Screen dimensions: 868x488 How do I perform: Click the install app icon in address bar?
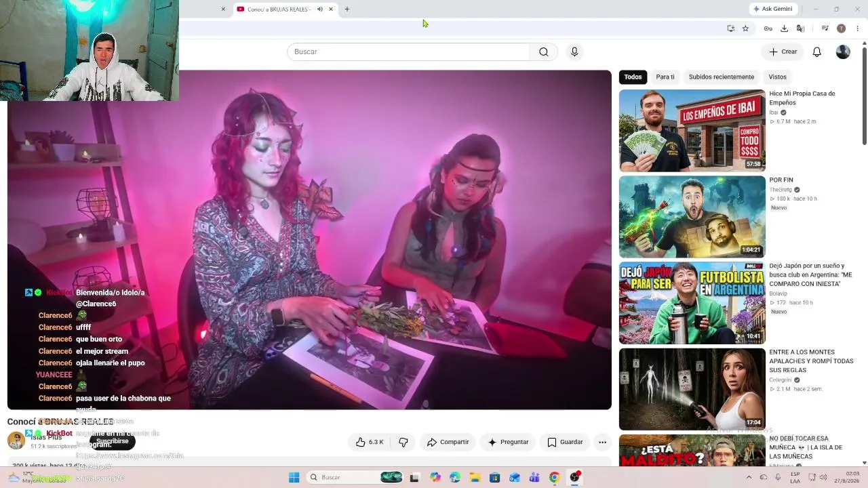730,28
